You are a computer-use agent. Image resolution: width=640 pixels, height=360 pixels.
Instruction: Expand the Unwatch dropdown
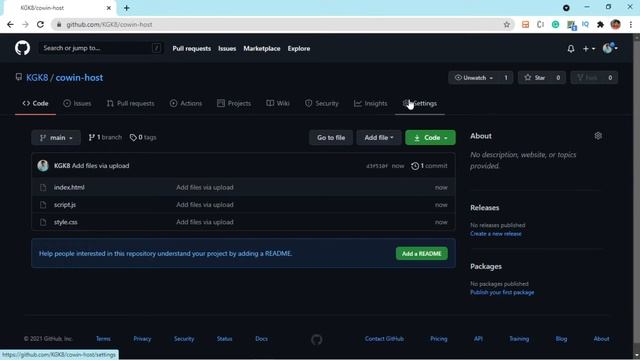tap(473, 78)
